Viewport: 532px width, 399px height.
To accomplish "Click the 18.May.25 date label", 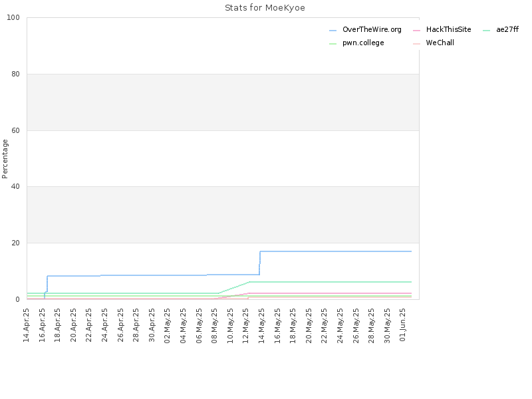I will 293,326.
